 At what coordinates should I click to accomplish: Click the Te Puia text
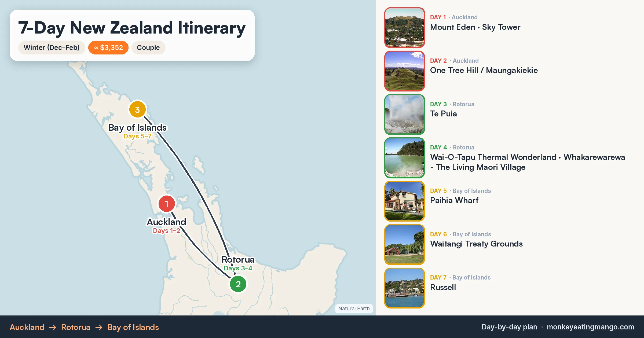point(444,114)
